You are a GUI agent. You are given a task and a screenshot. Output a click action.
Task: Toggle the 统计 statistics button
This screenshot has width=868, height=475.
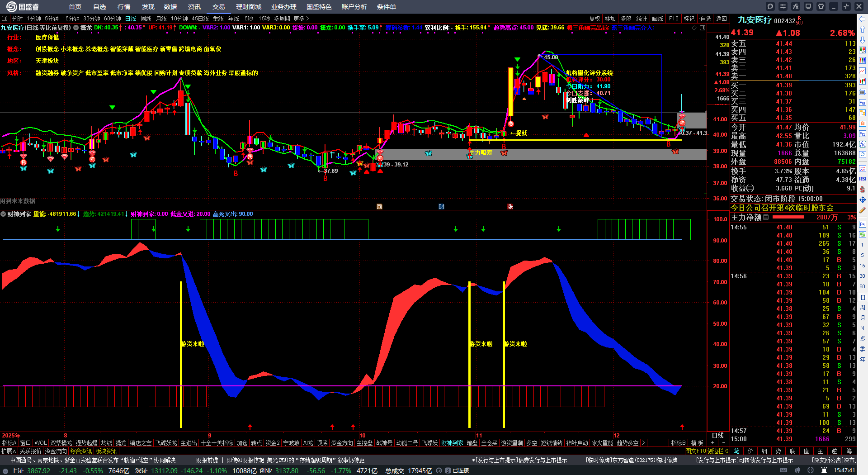[642, 19]
